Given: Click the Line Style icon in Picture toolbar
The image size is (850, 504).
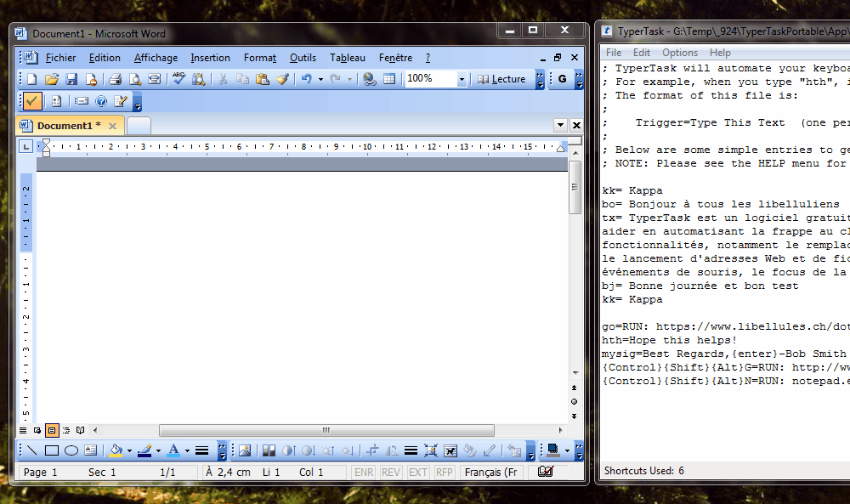Looking at the screenshot, I should pos(411,450).
